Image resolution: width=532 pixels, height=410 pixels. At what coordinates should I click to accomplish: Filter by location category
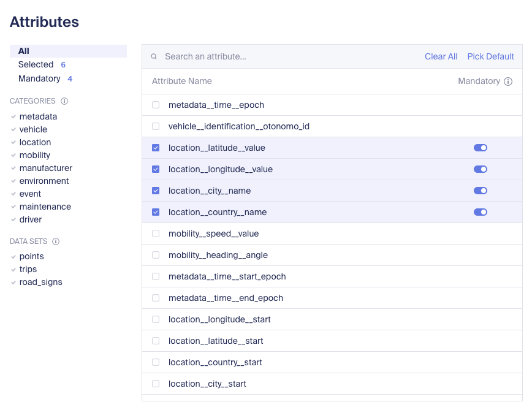pos(36,142)
